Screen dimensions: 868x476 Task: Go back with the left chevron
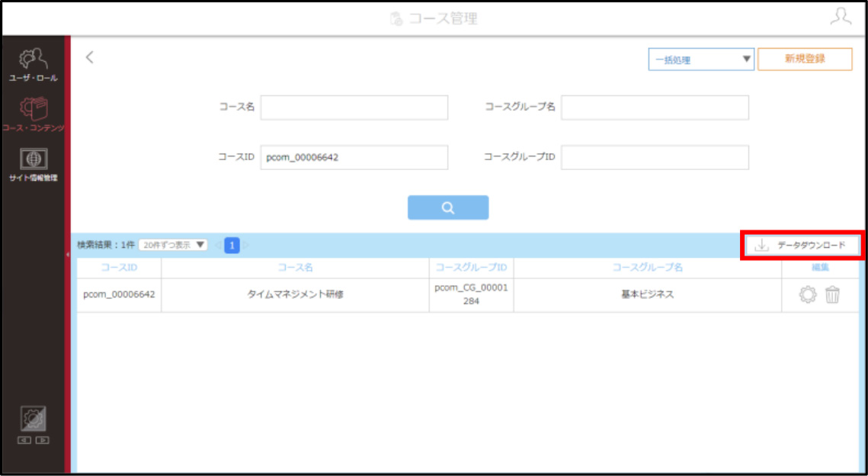point(90,57)
